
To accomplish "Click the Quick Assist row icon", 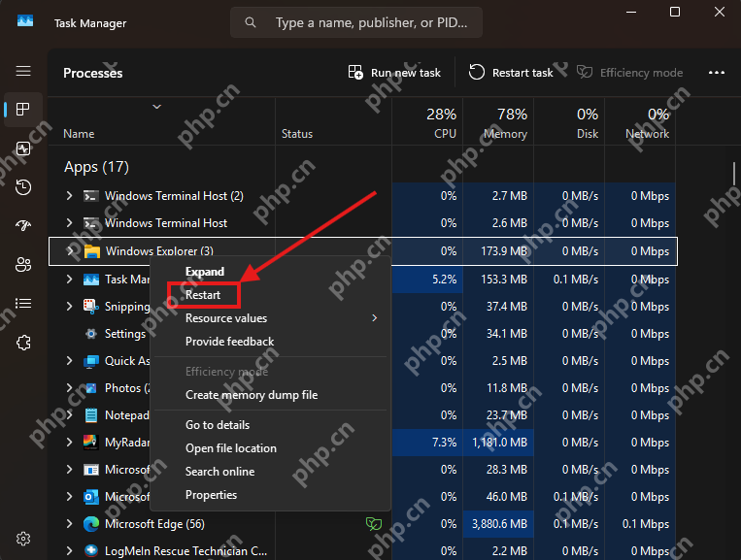I will [91, 361].
